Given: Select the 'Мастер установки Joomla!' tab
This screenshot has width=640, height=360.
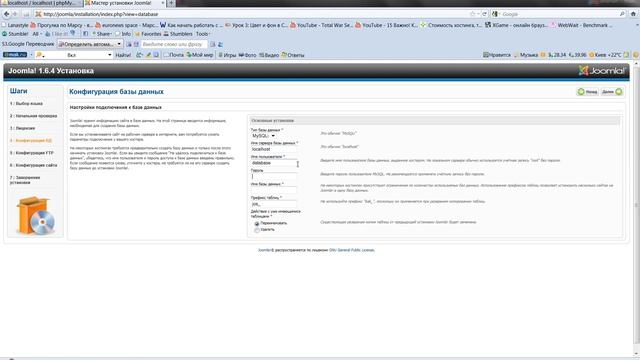Looking at the screenshot, I should point(124,3).
